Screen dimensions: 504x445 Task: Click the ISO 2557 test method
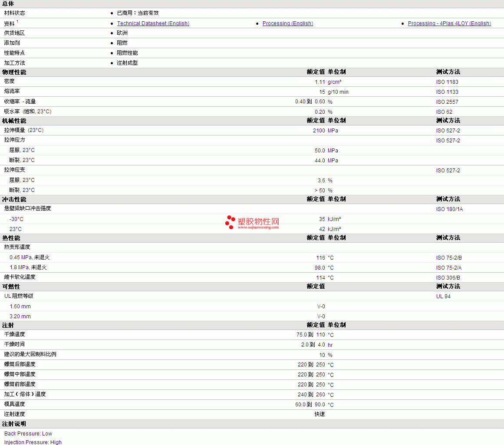click(x=447, y=102)
